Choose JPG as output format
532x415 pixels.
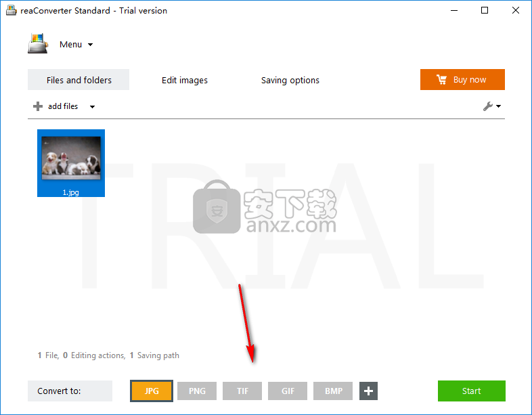point(152,391)
